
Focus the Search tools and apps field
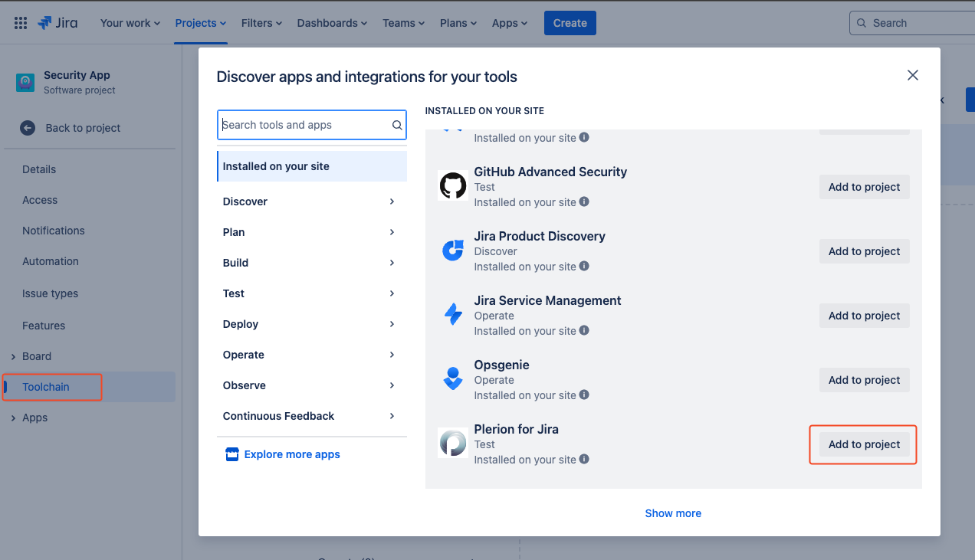coord(311,125)
